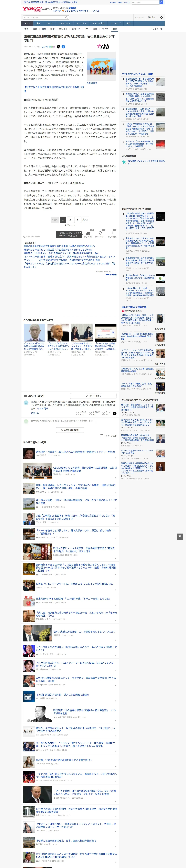
Task: Click the ログイン link
Action: coord(57,11)
